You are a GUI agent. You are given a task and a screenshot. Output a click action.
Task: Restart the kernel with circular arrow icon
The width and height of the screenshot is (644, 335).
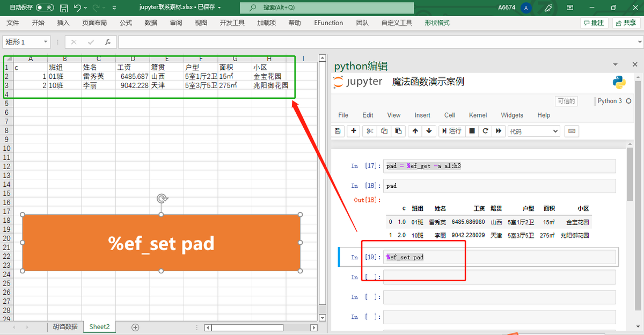click(x=485, y=131)
